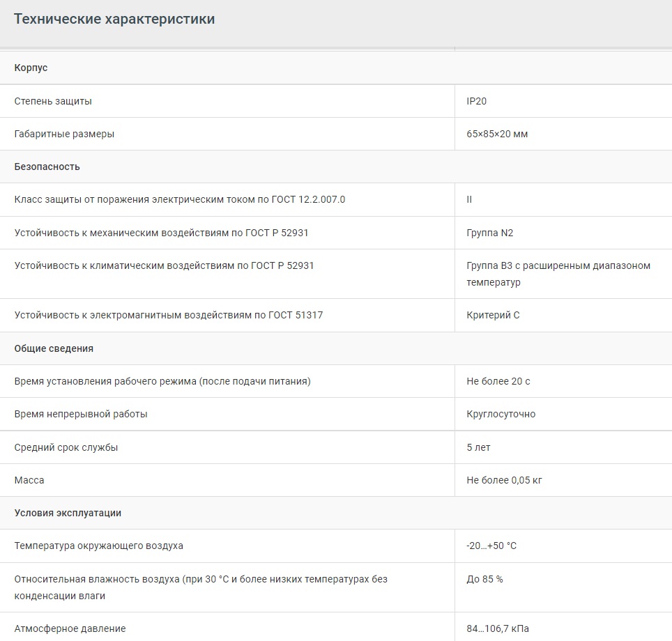Click the ГОСТ 12.2.007.0 protection class label
This screenshot has height=641, width=672.
[x=180, y=199]
